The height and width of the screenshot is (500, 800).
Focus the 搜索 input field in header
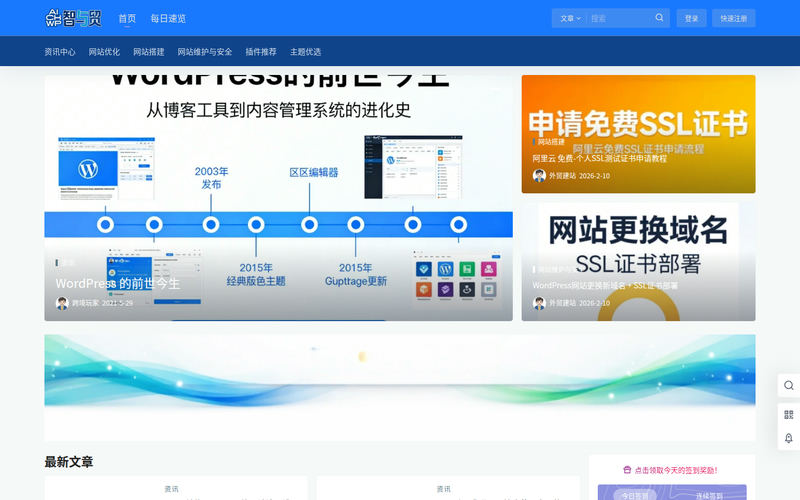tap(620, 18)
